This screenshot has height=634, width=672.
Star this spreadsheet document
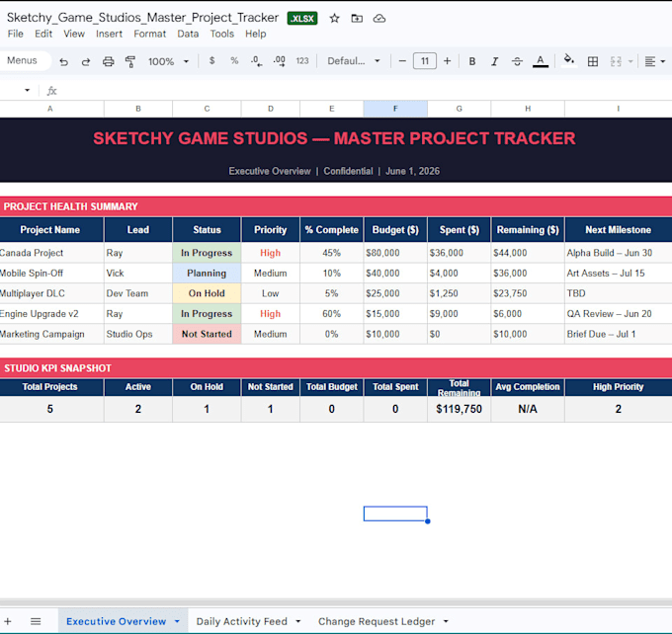click(x=334, y=19)
